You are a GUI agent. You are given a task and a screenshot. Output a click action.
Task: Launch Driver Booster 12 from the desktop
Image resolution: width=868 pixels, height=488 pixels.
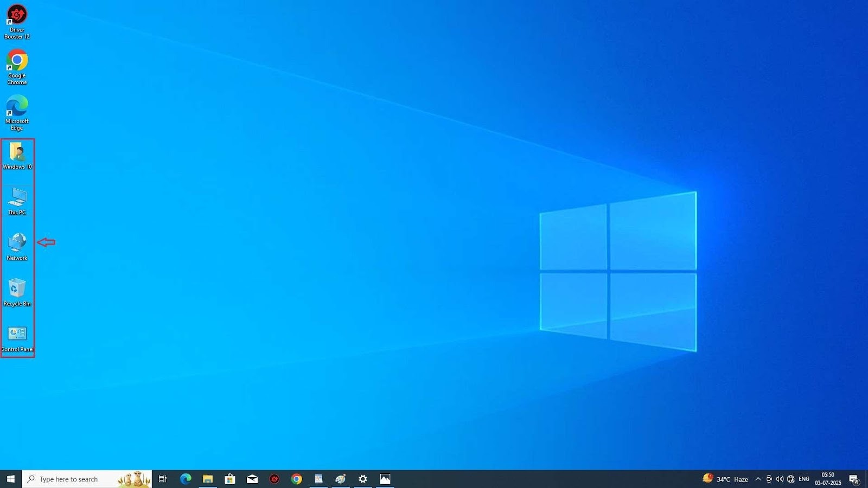(x=17, y=14)
